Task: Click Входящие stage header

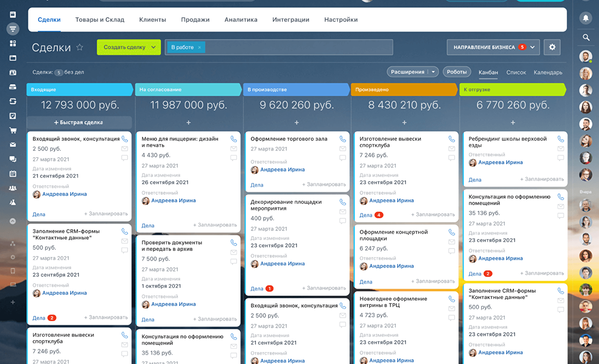Action: tap(80, 89)
